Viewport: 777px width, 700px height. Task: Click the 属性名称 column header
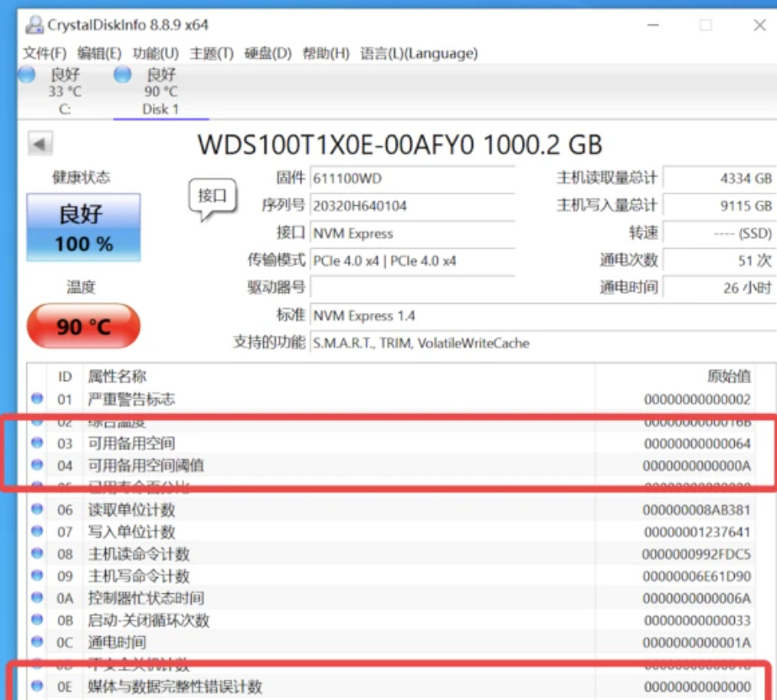tap(117, 377)
